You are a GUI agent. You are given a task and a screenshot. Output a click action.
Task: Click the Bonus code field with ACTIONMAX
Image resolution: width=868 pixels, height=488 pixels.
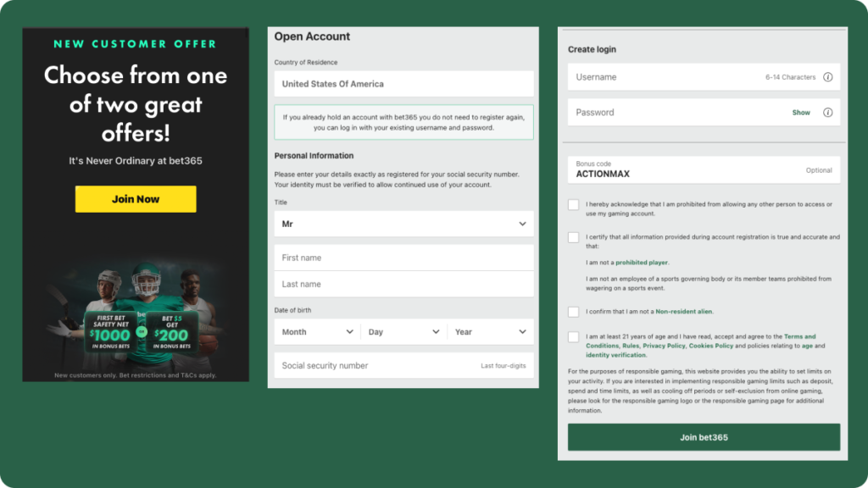click(x=704, y=169)
